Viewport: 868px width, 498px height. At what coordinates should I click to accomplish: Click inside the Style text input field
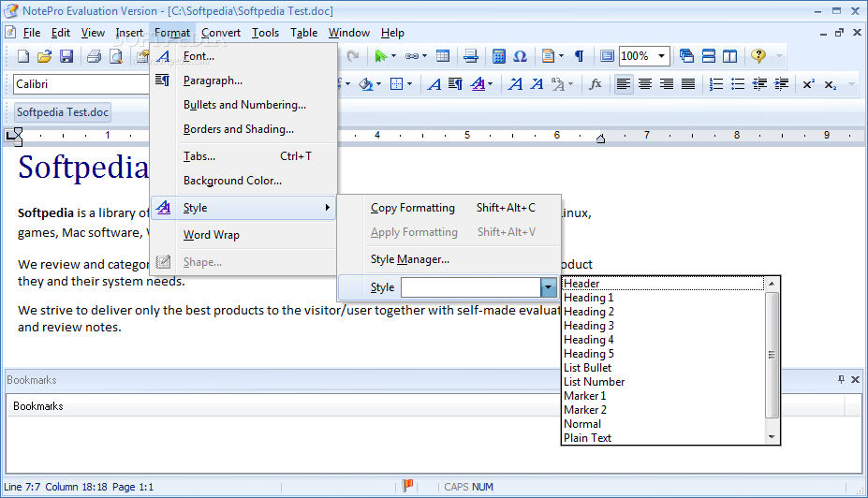click(x=471, y=287)
